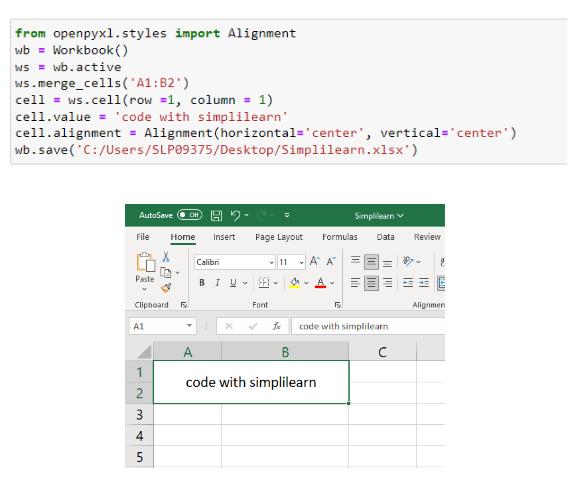Toggle Middle Align vertical alignment
The width and height of the screenshot is (587, 500).
point(371,262)
